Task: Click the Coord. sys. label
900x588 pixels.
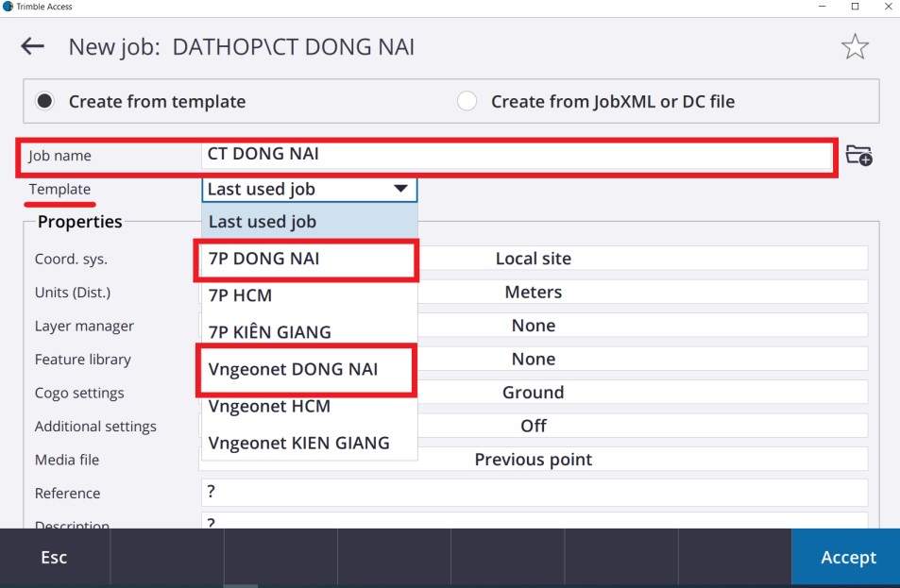Action: click(71, 259)
